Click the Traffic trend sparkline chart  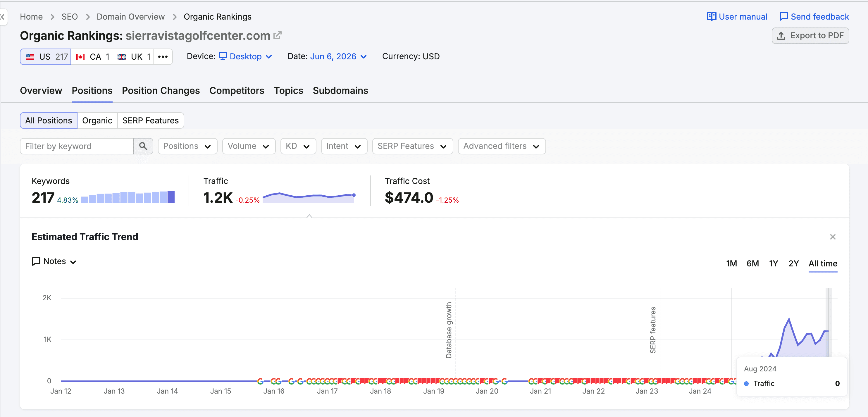[x=309, y=197]
